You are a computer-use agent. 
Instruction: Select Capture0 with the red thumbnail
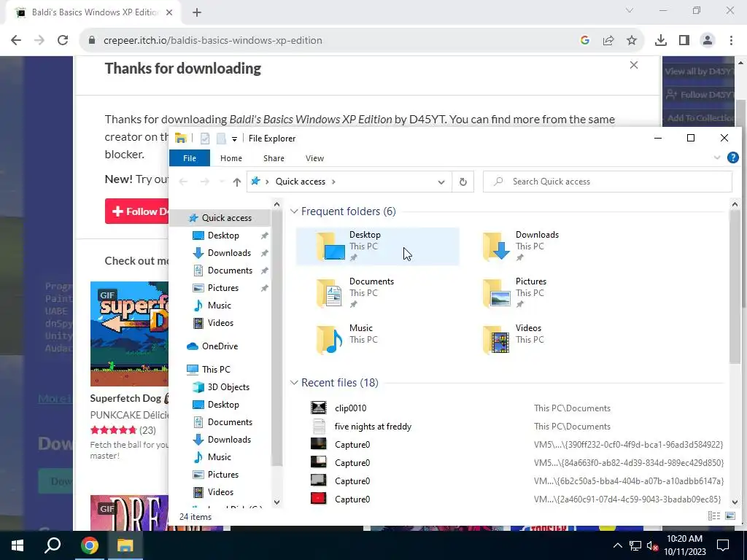point(352,499)
